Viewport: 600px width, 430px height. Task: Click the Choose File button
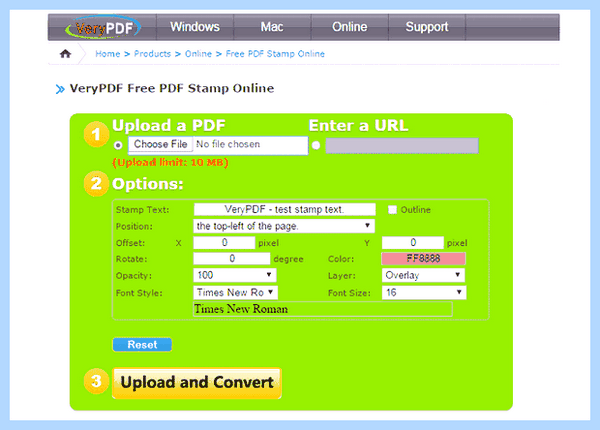[x=161, y=144]
